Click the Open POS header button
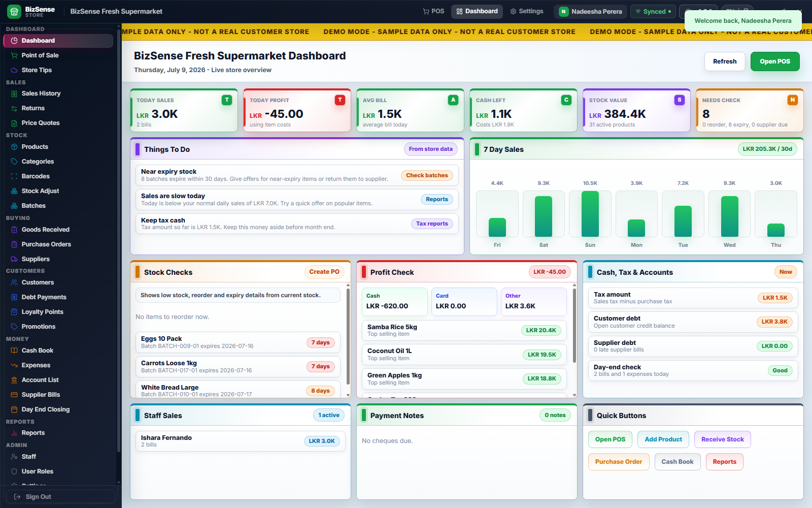Screen dimensions: 812x508 pyautogui.click(x=775, y=61)
